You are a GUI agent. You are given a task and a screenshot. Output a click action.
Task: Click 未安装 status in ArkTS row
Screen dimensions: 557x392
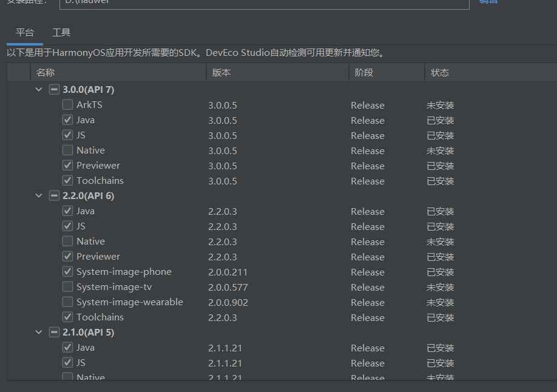441,105
